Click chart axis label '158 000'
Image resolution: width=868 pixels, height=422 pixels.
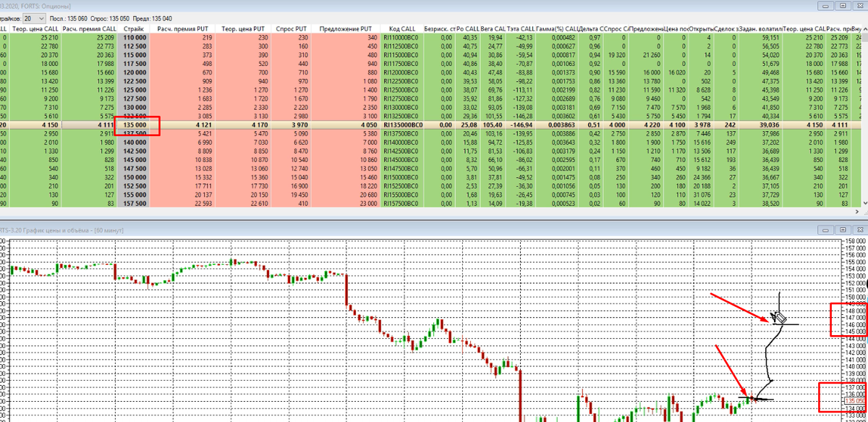click(855, 240)
